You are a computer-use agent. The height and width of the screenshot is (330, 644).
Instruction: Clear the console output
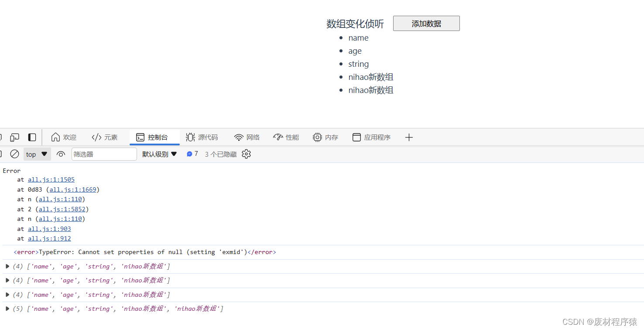[x=14, y=154]
